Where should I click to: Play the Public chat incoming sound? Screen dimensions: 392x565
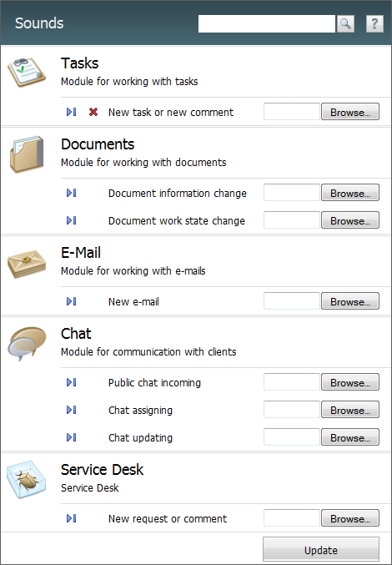coord(71,382)
